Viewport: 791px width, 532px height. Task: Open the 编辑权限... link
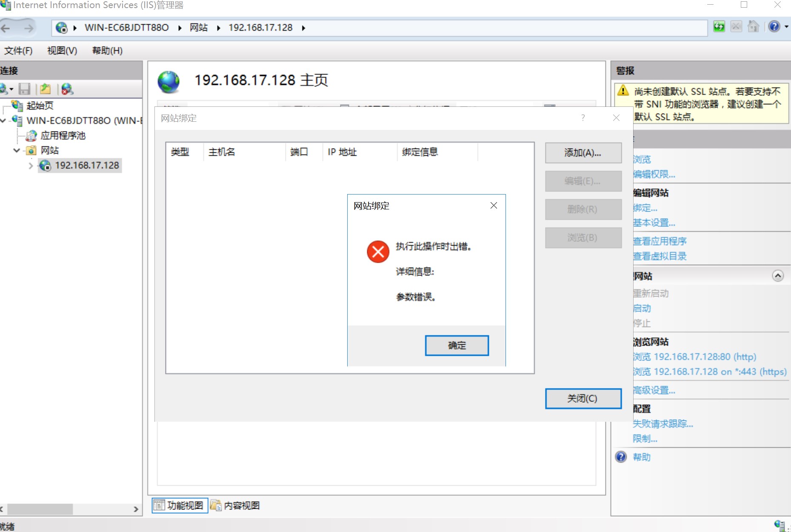654,174
